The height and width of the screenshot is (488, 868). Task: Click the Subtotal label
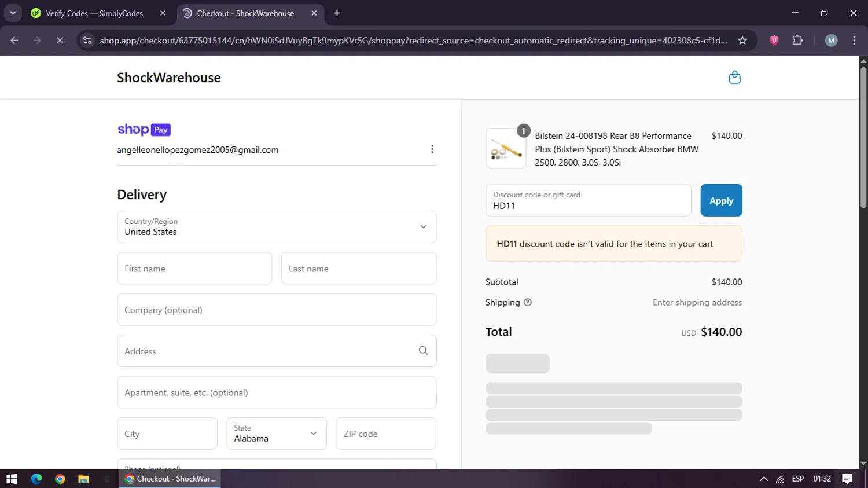pyautogui.click(x=502, y=282)
